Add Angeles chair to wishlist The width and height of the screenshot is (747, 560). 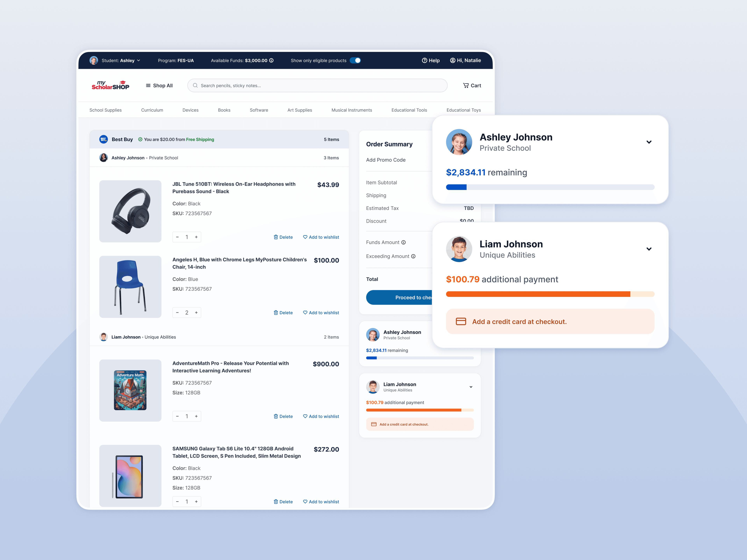pyautogui.click(x=321, y=313)
